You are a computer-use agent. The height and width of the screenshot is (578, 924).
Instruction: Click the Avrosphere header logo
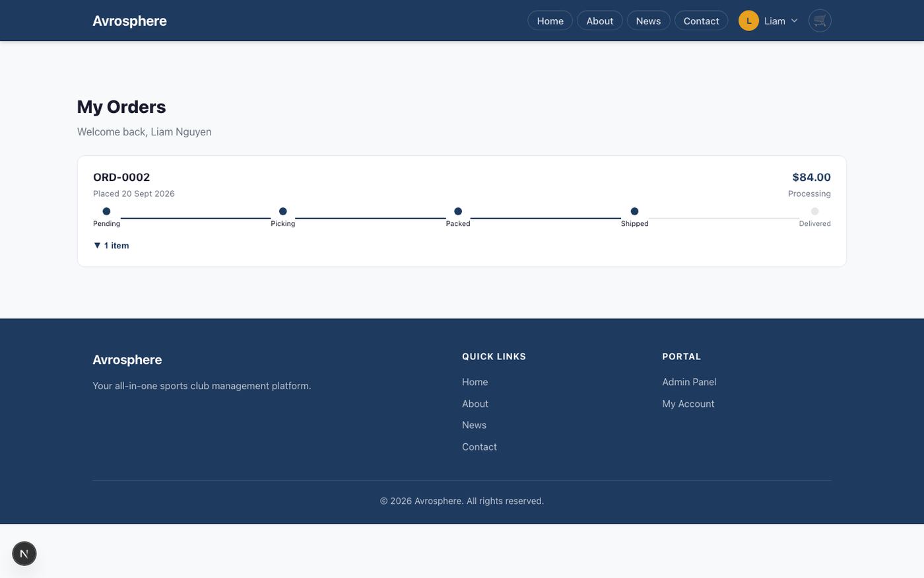tap(129, 20)
